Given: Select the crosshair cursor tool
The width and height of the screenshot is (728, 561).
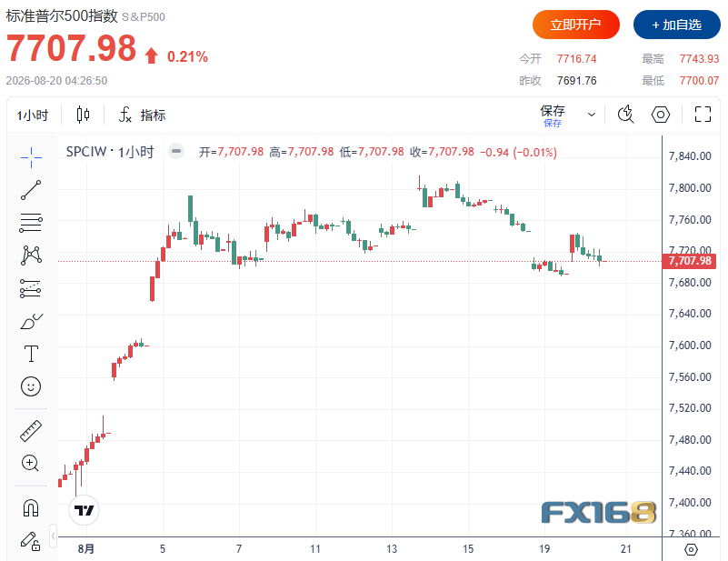Looking at the screenshot, I should (31, 157).
